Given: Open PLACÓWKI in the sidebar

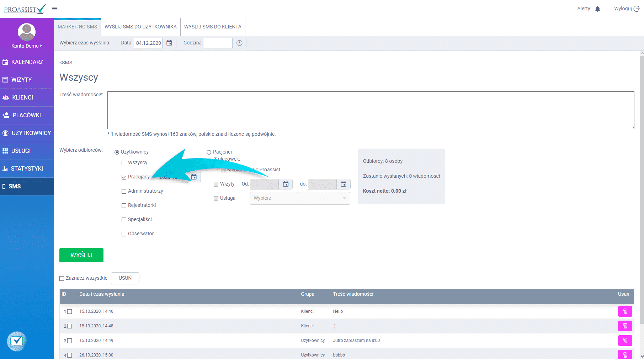Looking at the screenshot, I should click(x=27, y=115).
